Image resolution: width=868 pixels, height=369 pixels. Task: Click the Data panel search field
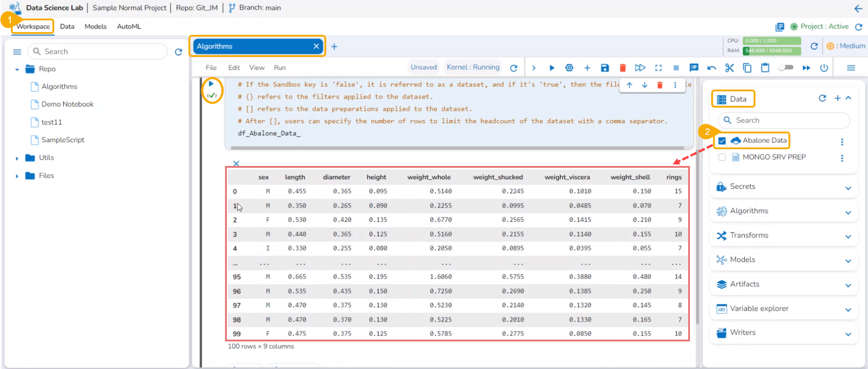[784, 120]
